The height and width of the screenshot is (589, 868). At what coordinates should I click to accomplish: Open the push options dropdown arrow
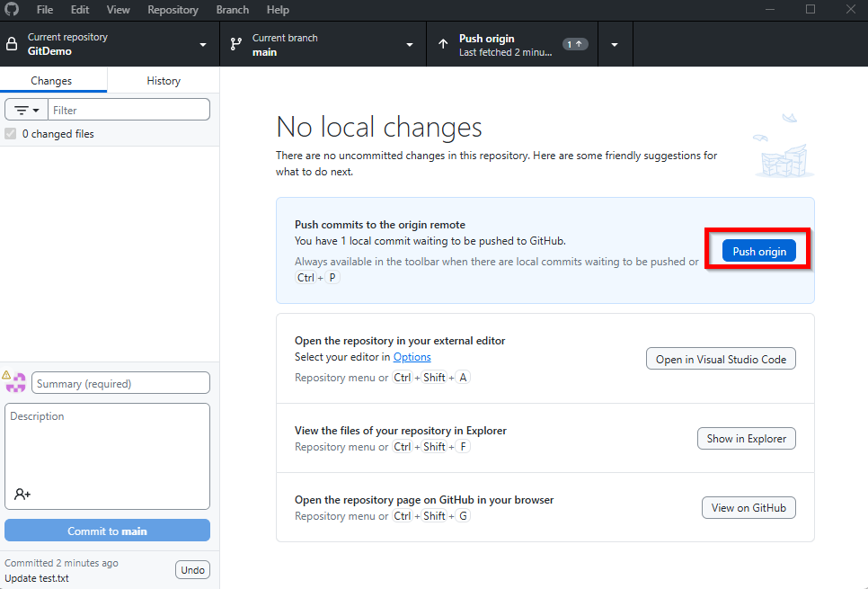click(615, 44)
